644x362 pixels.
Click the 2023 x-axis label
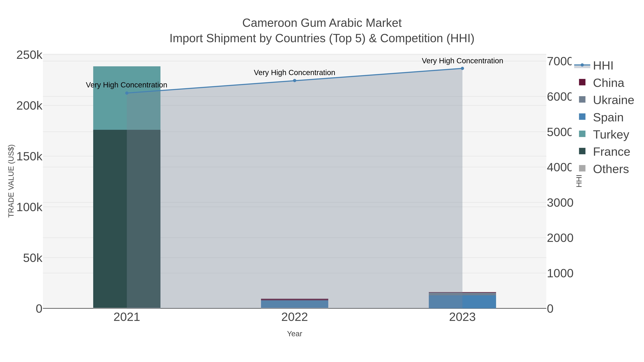coord(462,317)
